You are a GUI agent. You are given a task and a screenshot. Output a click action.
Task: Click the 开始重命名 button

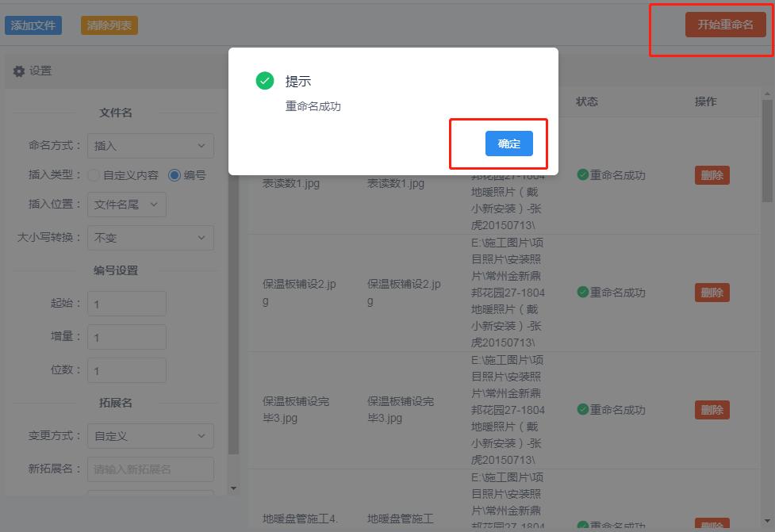(x=725, y=25)
